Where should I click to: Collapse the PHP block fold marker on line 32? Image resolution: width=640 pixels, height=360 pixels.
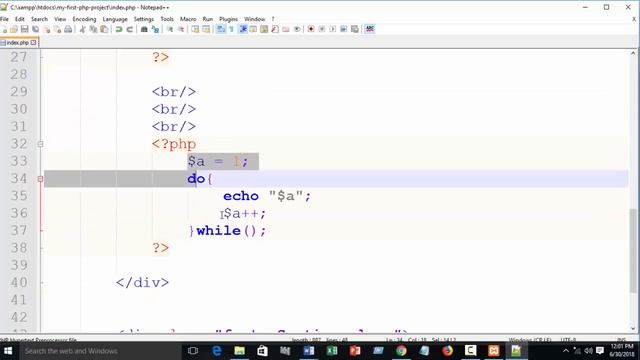[40, 144]
